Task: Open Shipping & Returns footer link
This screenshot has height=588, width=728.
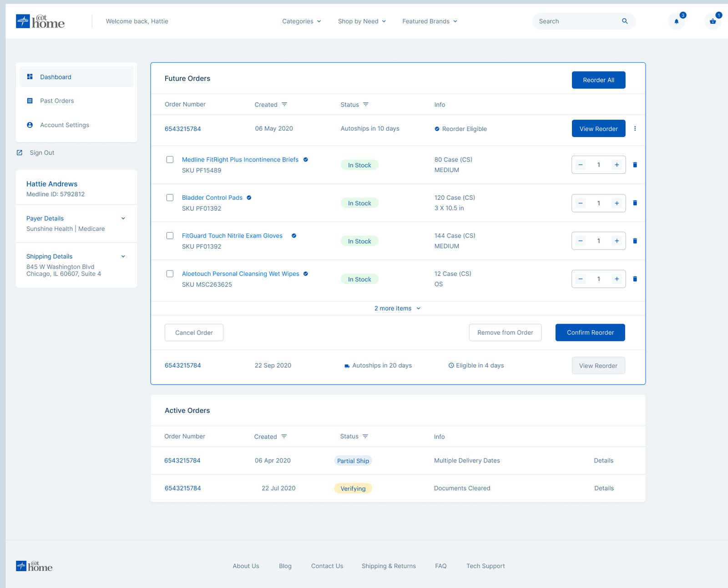Action: (389, 566)
